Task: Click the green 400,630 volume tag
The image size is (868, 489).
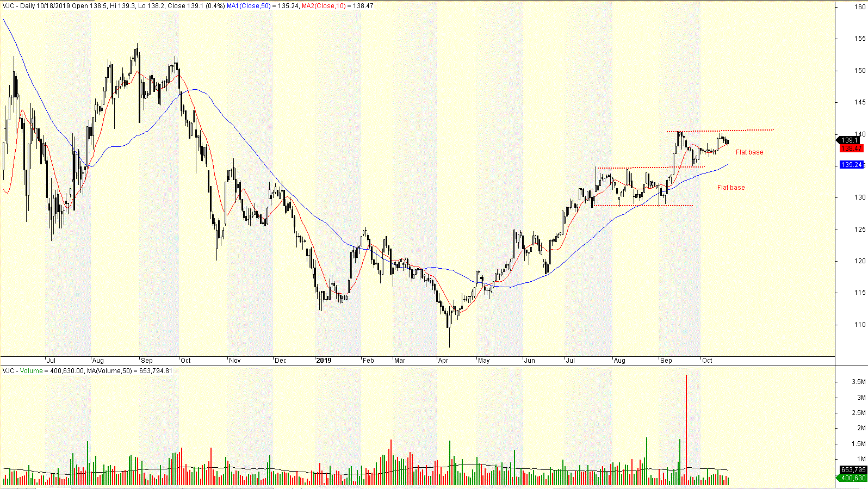Action: (x=852, y=478)
